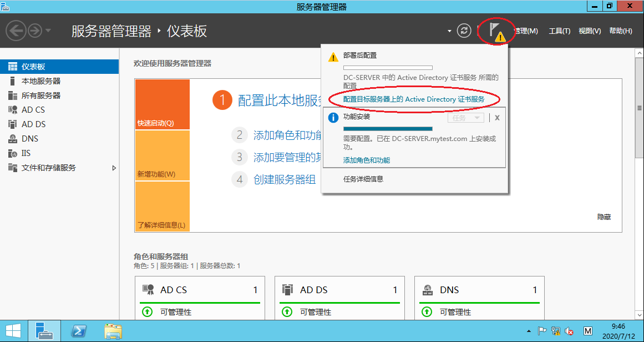The width and height of the screenshot is (644, 342).
Task: Click the 文件和存储服务 sidebar icon
Action: click(x=13, y=168)
